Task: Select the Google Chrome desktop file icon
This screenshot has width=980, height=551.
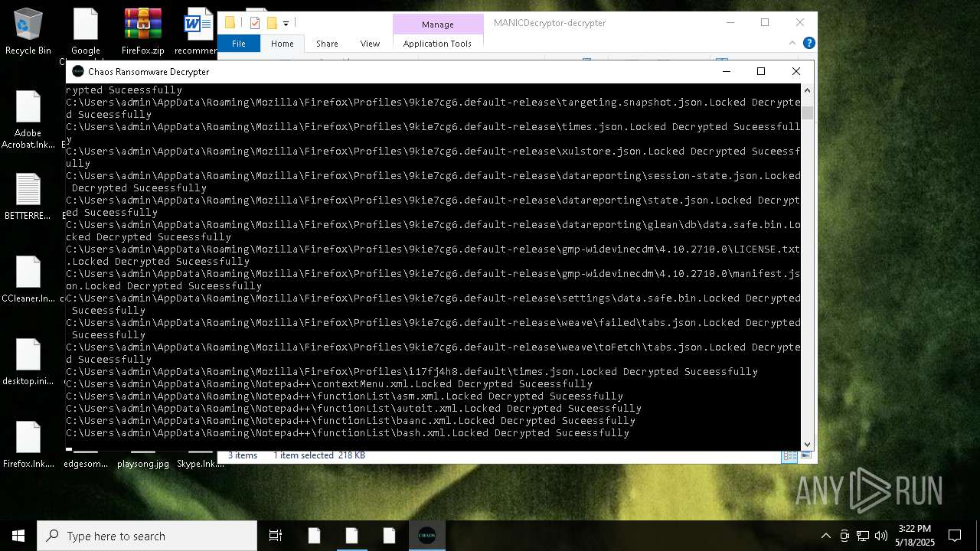Action: pyautogui.click(x=86, y=31)
